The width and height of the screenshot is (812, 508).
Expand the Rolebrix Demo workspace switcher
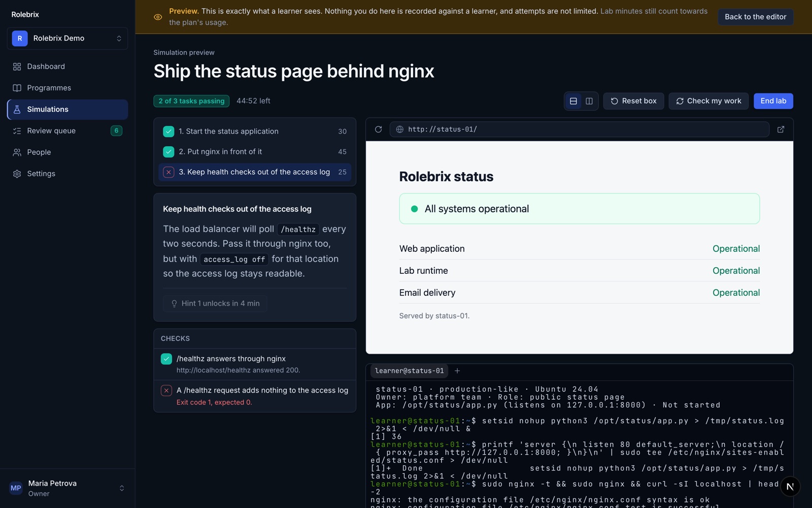pos(67,38)
